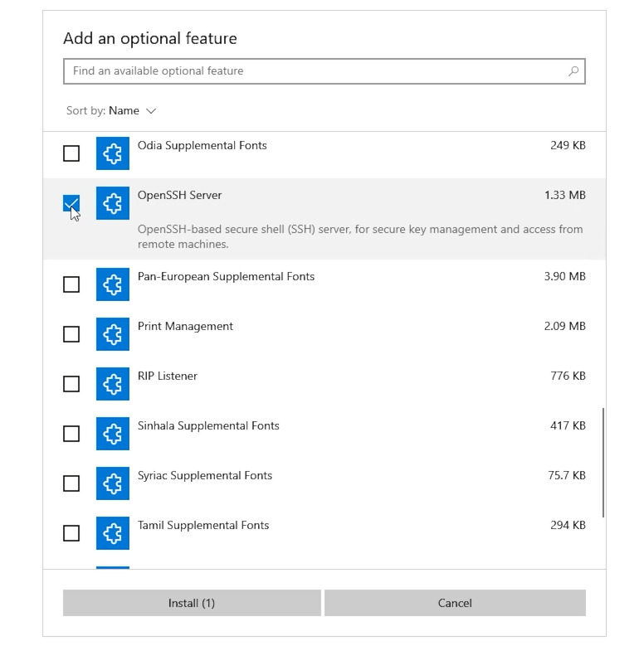Image resolution: width=644 pixels, height=646 pixels.
Task: Uncheck the OpenSSH Server checkbox
Action: click(71, 203)
